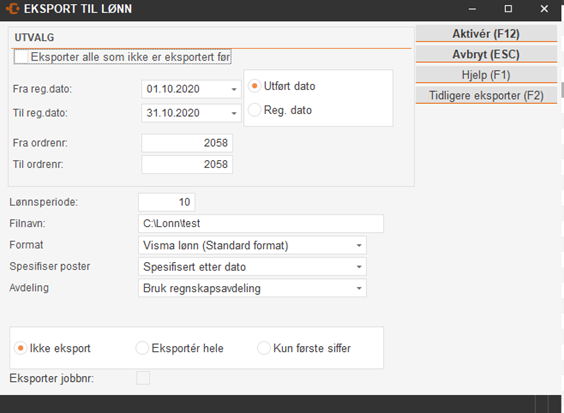Close the Eksport til lønn dialog
Image resolution: width=564 pixels, height=413 pixels.
tap(544, 9)
